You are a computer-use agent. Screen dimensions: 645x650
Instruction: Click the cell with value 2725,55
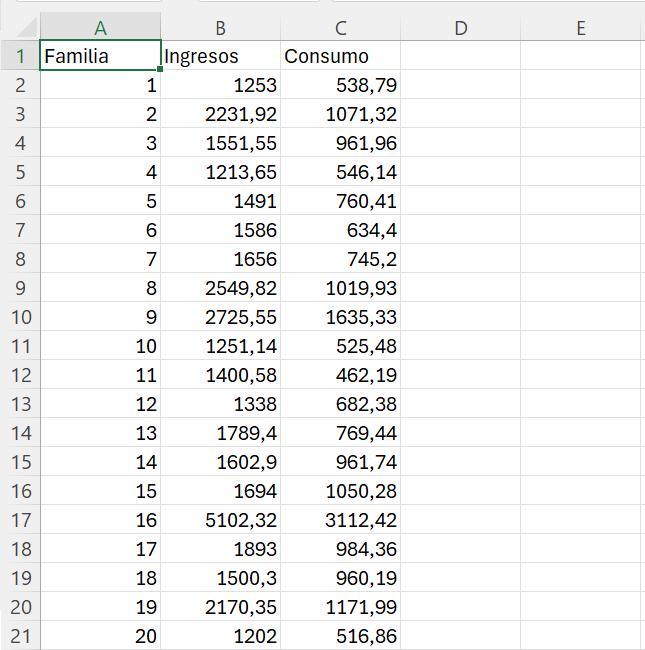[220, 317]
